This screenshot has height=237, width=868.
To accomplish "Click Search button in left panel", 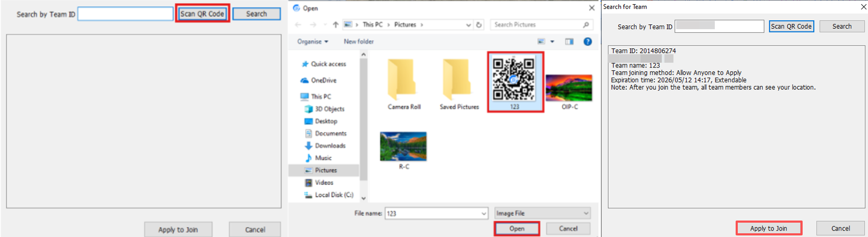I will click(256, 14).
